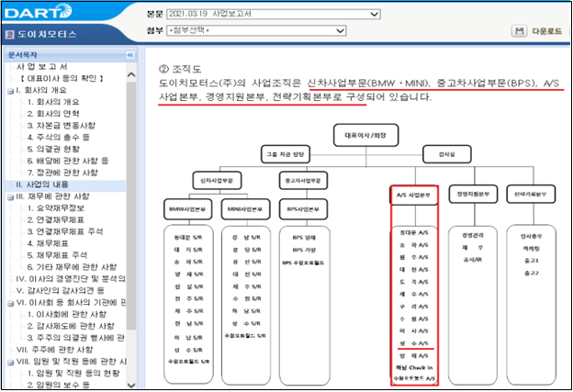Click the A/S 사업본부 org chart box
This screenshot has height=392, width=573.
pos(413,196)
